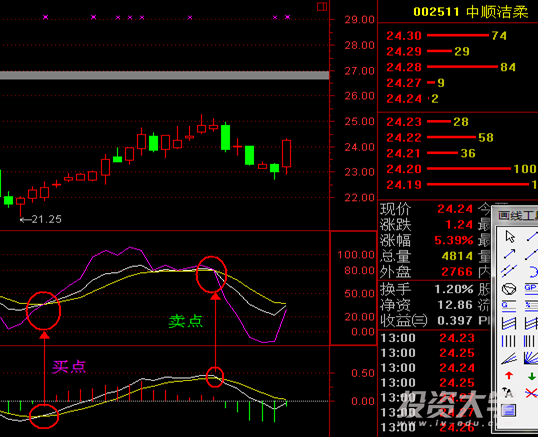Viewport: 538px width, 437px height.
Task: Select the text annotation A tool
Action: (508, 393)
